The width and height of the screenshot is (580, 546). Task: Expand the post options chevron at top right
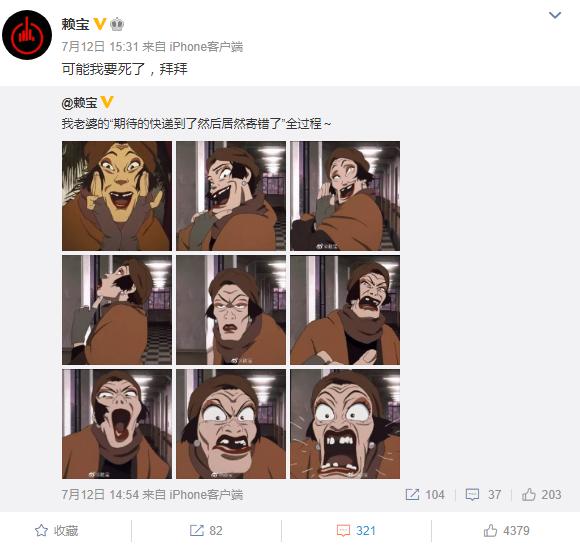pyautogui.click(x=555, y=15)
